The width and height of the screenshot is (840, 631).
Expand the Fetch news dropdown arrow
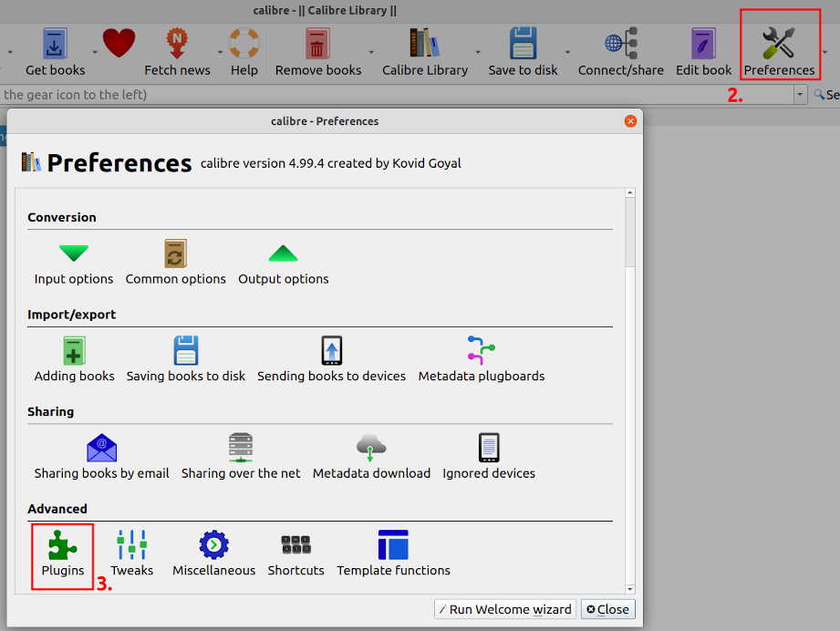click(x=220, y=53)
